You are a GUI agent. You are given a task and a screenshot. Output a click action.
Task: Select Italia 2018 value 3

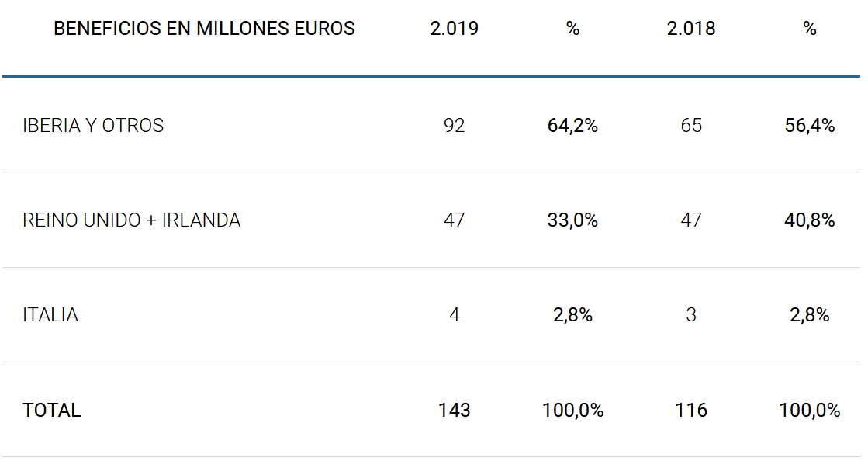691,315
